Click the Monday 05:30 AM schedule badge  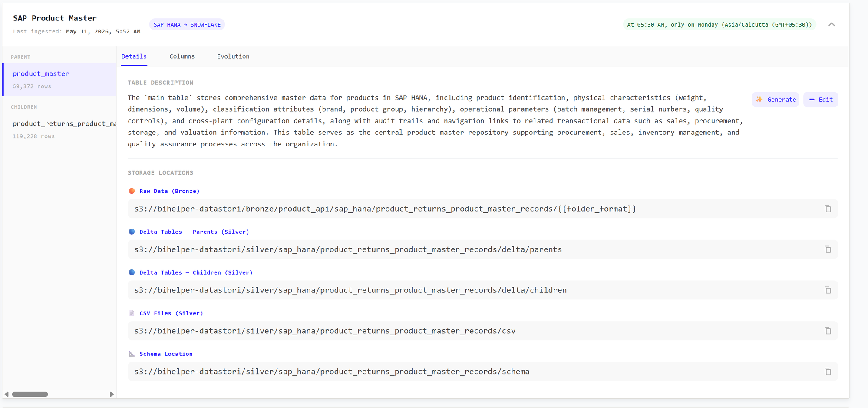719,24
